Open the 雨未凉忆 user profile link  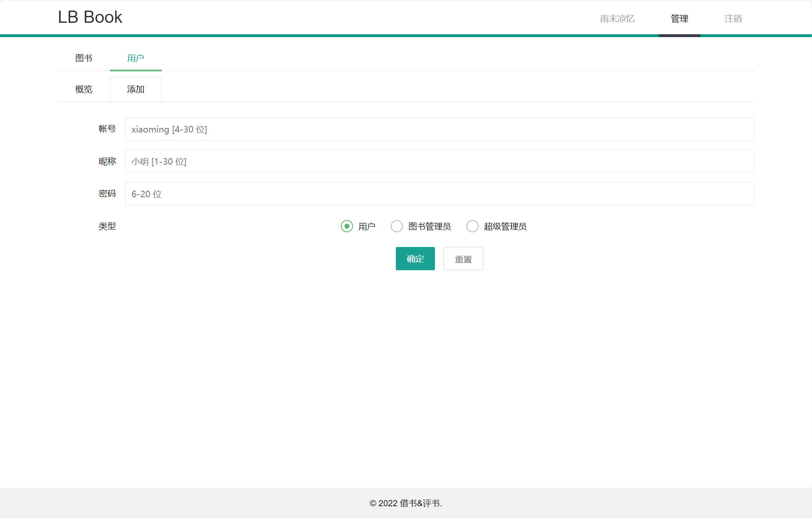click(x=617, y=19)
